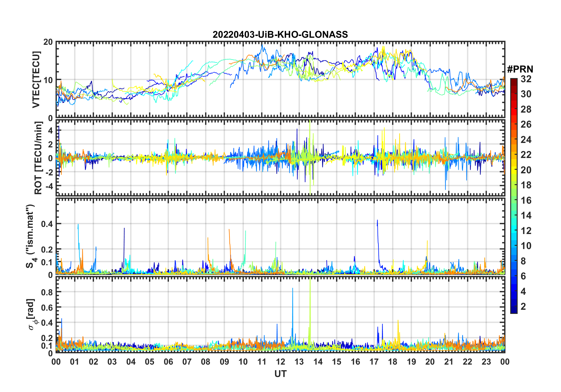Select UT axis hour label "09"
The height and width of the screenshot is (392, 561).
pos(224,362)
